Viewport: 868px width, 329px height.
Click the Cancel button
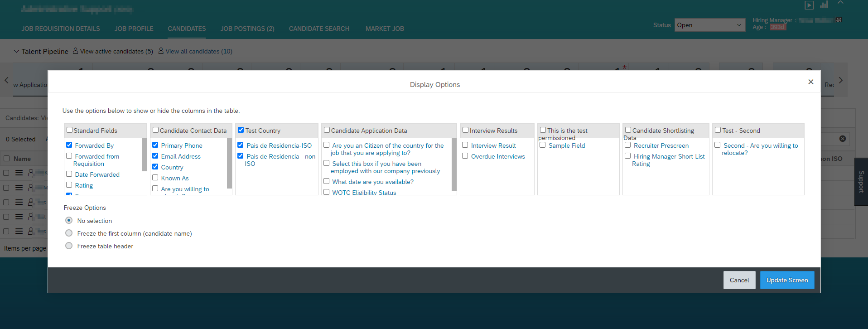[x=739, y=280]
